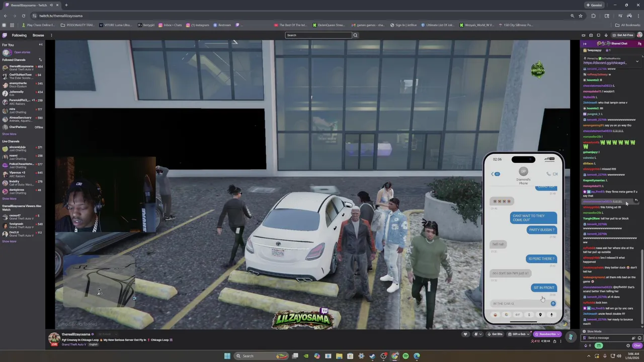
Task: Open the Browse tab on Twitch
Action: click(38, 35)
